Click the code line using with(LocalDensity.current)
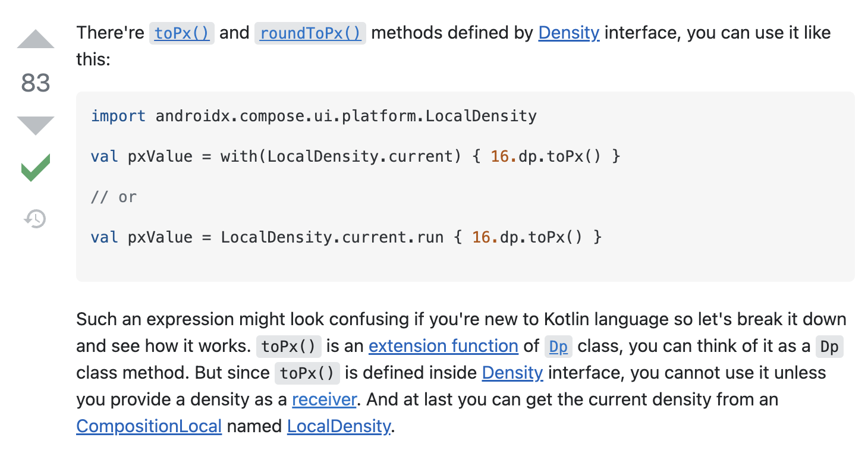This screenshot has width=868, height=453. coord(355,156)
